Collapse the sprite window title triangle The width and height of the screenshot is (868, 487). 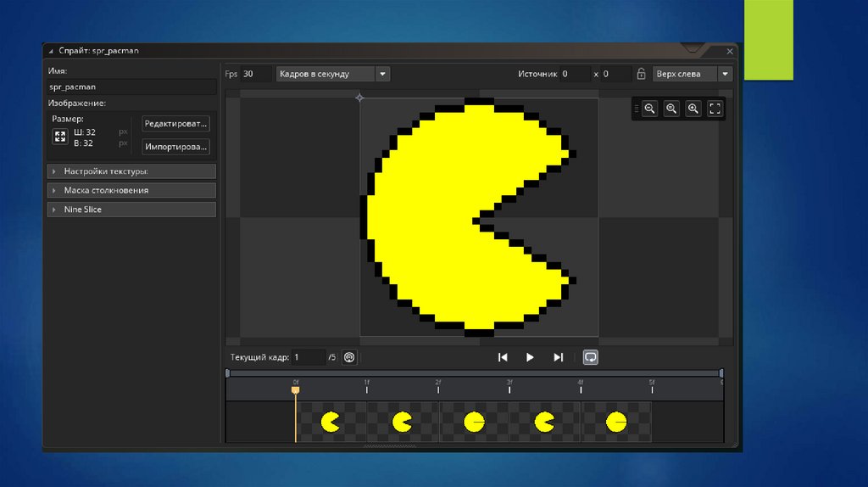[51, 51]
